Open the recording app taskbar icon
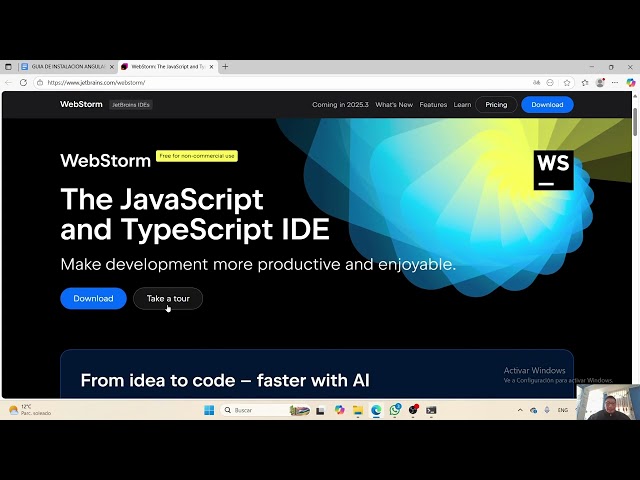This screenshot has height=480, width=640. (x=413, y=410)
